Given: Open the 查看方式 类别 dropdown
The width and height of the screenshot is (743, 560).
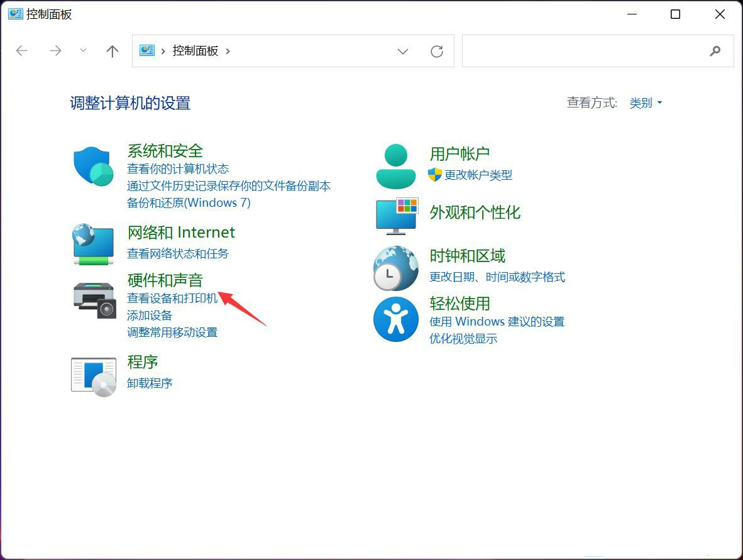Looking at the screenshot, I should [646, 103].
